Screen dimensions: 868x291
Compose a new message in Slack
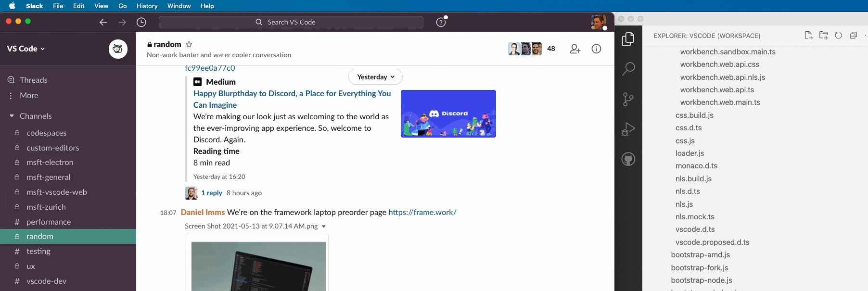(x=118, y=49)
